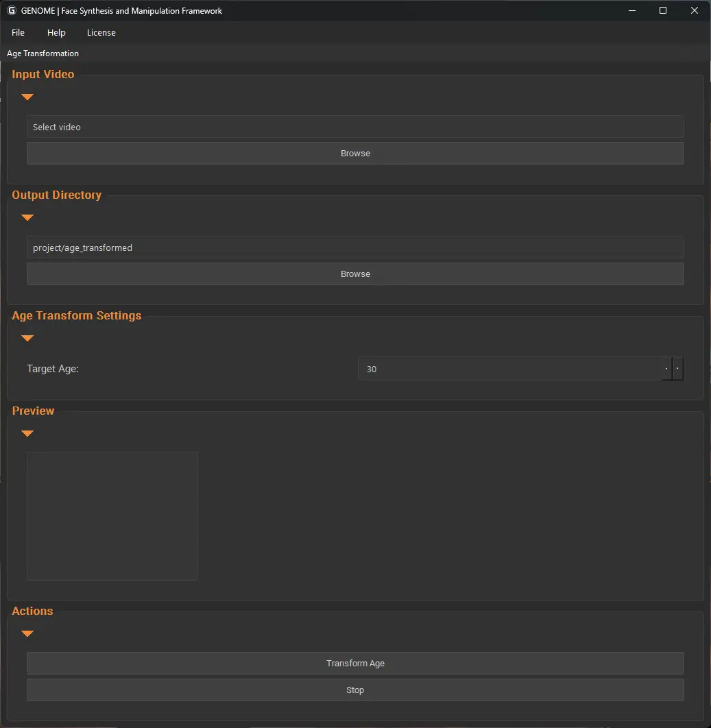
Task: Collapse the Age Transform Settings section
Action: pos(27,338)
